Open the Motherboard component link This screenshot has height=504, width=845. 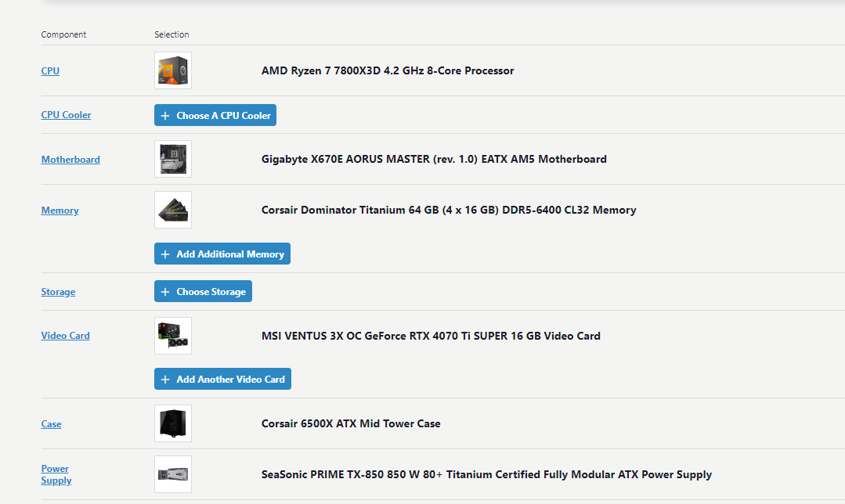70,160
